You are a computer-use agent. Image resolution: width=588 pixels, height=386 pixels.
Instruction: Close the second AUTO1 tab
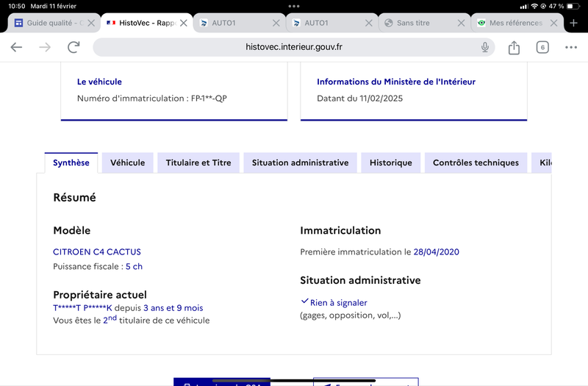tap(369, 23)
